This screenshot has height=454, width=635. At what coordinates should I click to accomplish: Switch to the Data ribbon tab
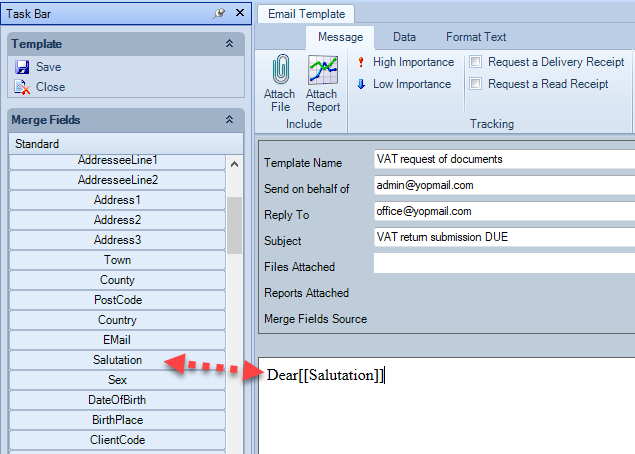click(404, 37)
